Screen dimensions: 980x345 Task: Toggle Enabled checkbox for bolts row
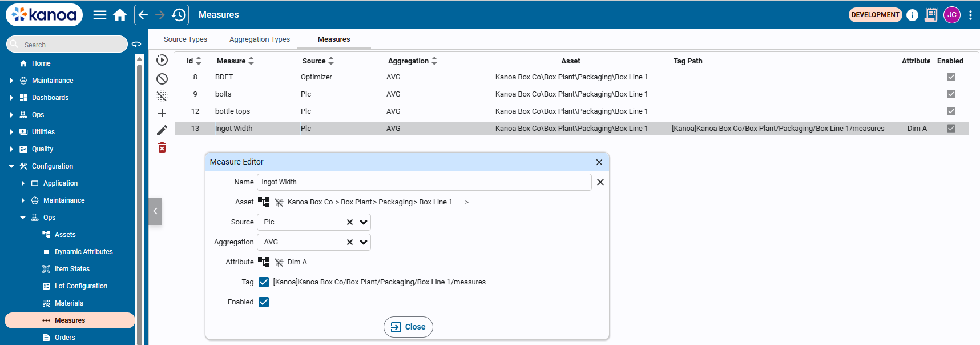(951, 94)
